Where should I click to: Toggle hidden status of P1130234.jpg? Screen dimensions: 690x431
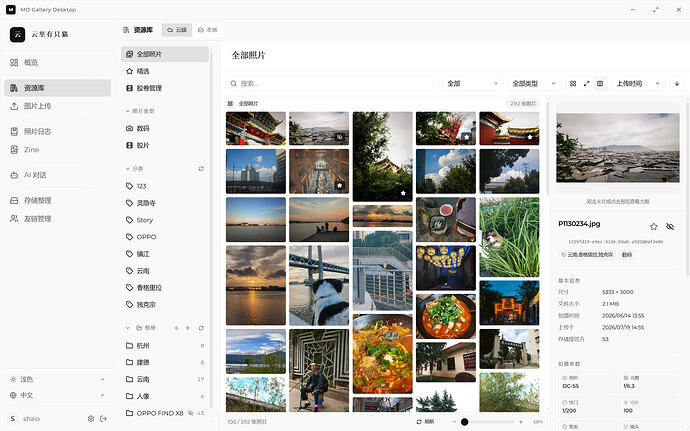tap(670, 226)
